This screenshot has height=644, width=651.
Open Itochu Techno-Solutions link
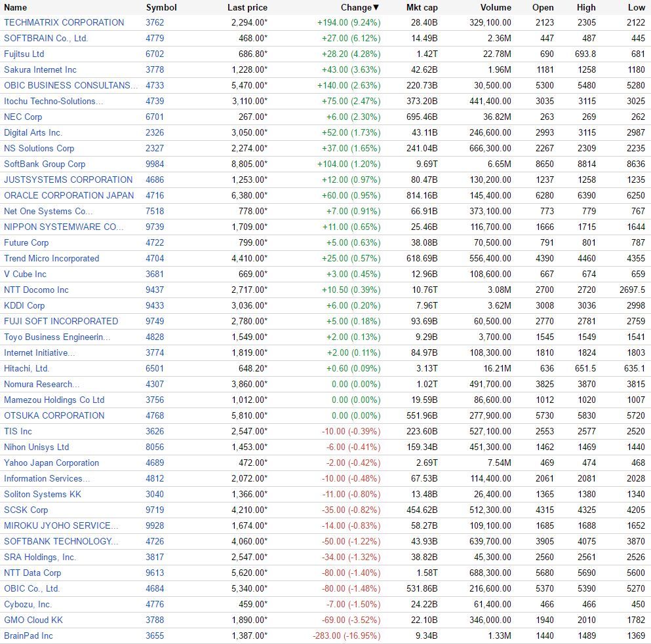point(54,102)
